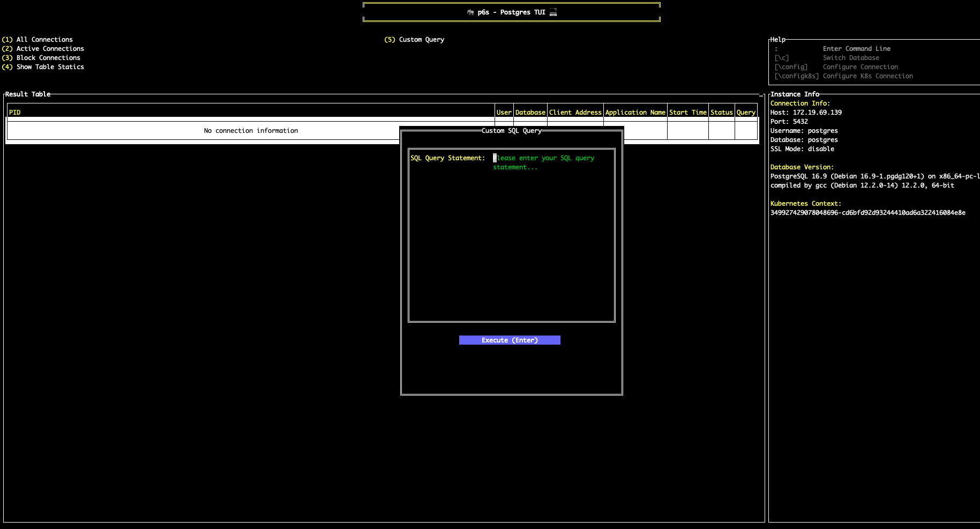Click the Database column header
The image size is (980, 529).
(530, 113)
